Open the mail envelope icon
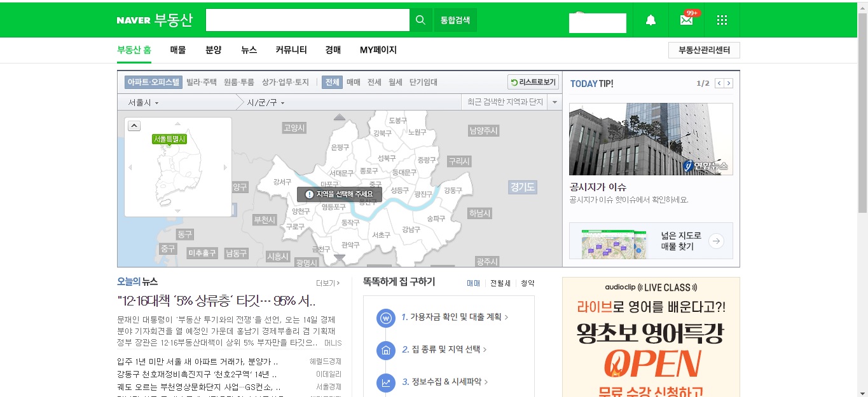Viewport: 868px width, 397px height. coord(686,20)
